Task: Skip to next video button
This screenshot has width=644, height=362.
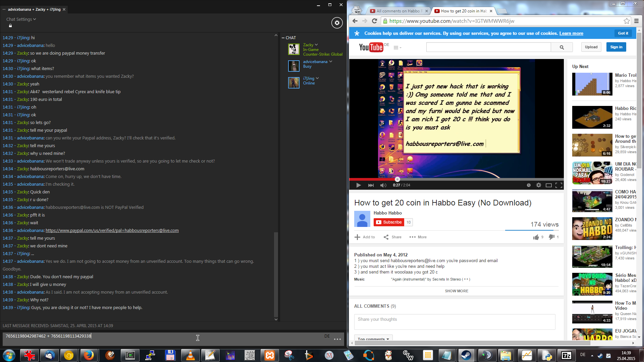Action: pos(371,185)
